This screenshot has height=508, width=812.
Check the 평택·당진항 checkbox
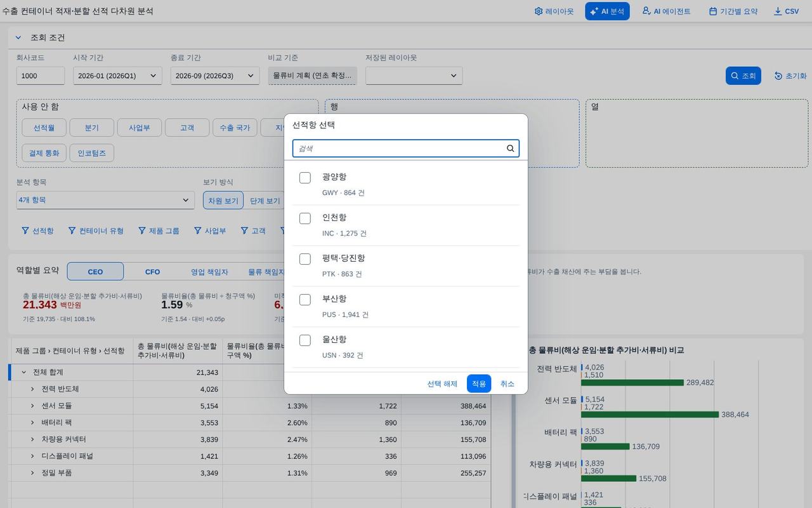[x=305, y=259]
